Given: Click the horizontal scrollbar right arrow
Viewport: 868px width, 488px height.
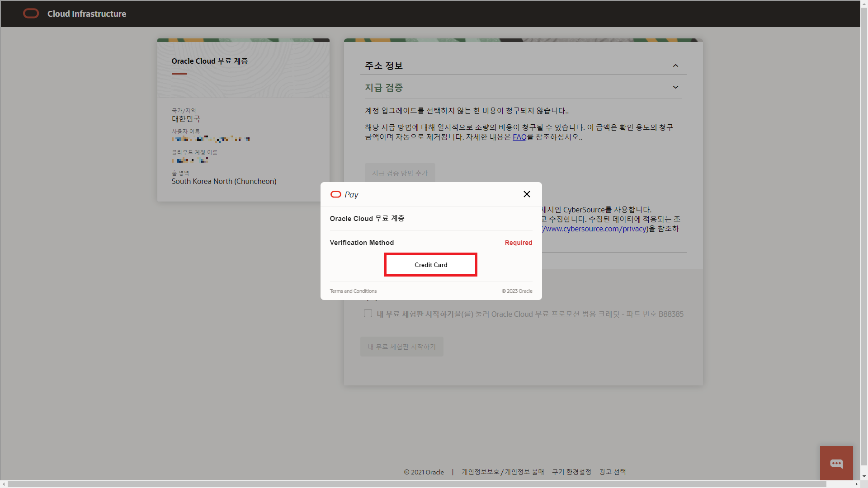Looking at the screenshot, I should tap(856, 484).
